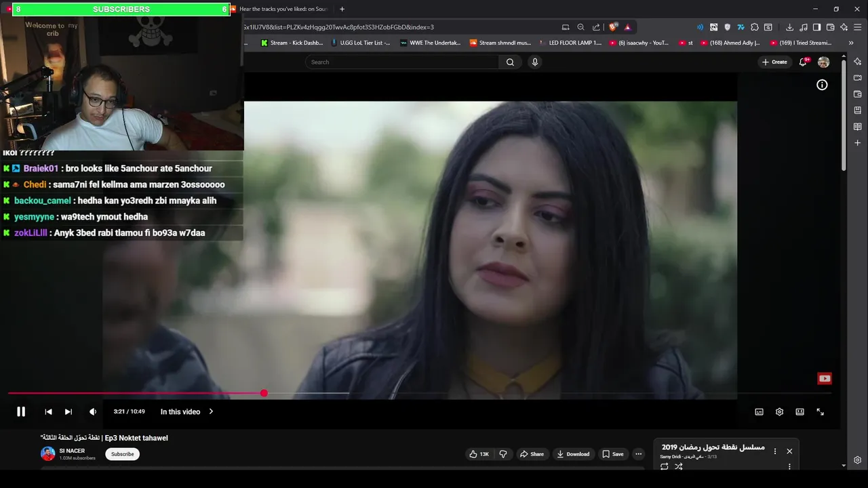Image resolution: width=868 pixels, height=488 pixels.
Task: Dislike the video
Action: pos(503,454)
